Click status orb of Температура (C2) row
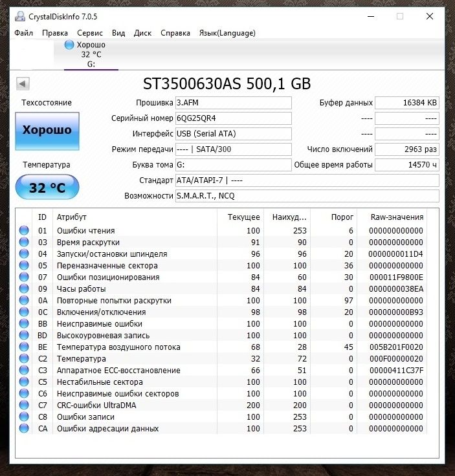The width and height of the screenshot is (455, 476). tap(24, 358)
